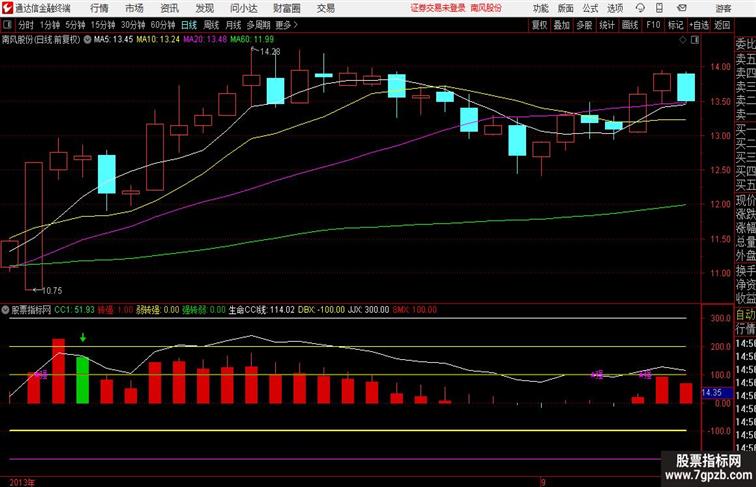The height and width of the screenshot is (487, 756).
Task: Open the 功能 menu
Action: (541, 8)
